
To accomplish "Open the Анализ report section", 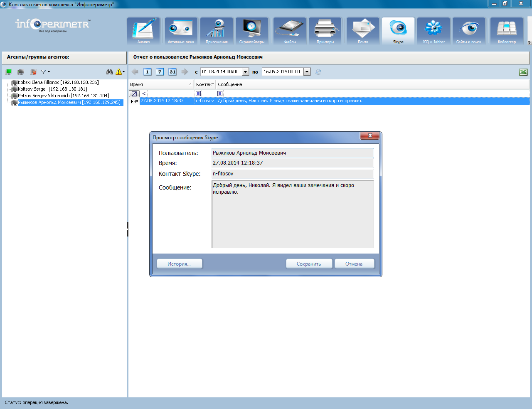I will [x=143, y=31].
